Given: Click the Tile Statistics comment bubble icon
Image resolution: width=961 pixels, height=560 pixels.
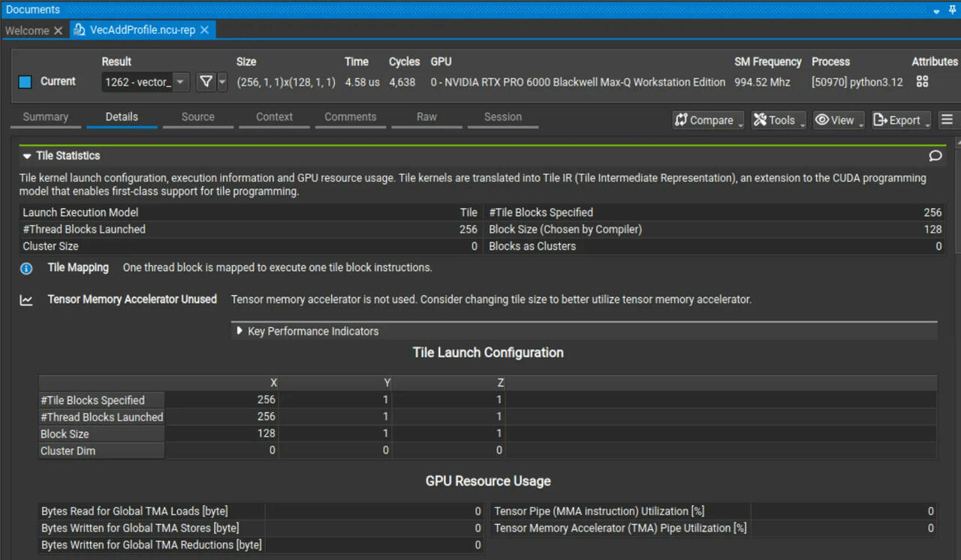Looking at the screenshot, I should click(935, 156).
